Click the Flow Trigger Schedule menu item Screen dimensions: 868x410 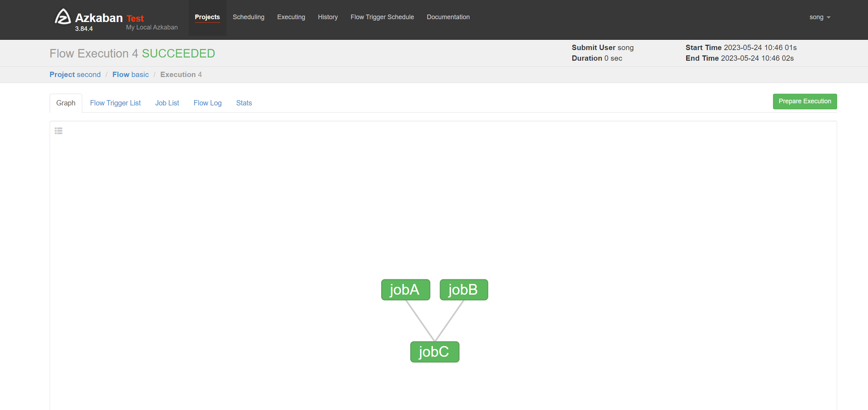click(x=383, y=17)
